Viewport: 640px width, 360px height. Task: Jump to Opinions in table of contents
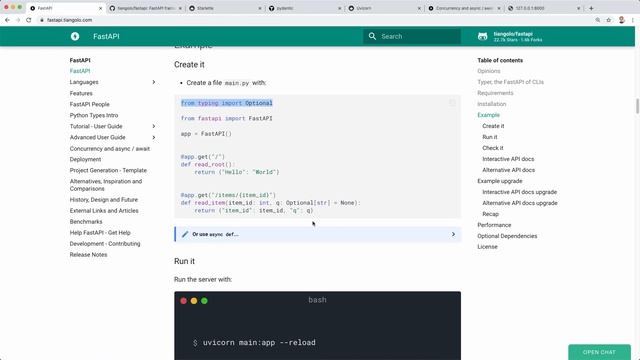click(x=489, y=71)
